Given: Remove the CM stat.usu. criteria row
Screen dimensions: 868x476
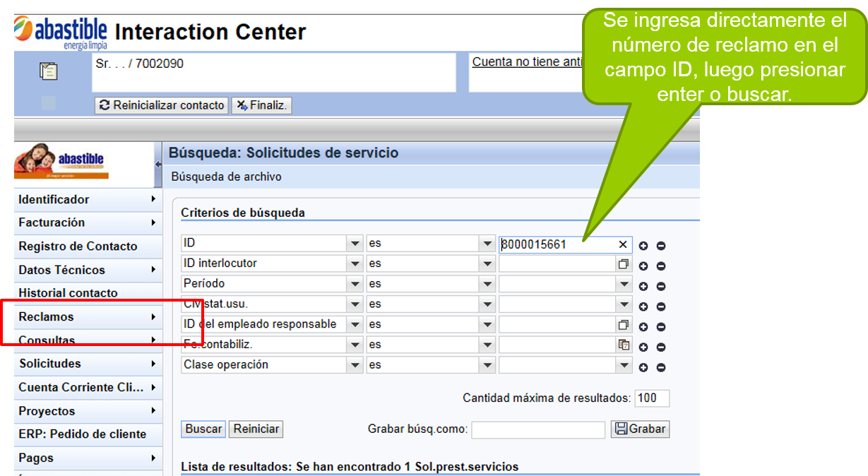Looking at the screenshot, I should click(x=661, y=307).
